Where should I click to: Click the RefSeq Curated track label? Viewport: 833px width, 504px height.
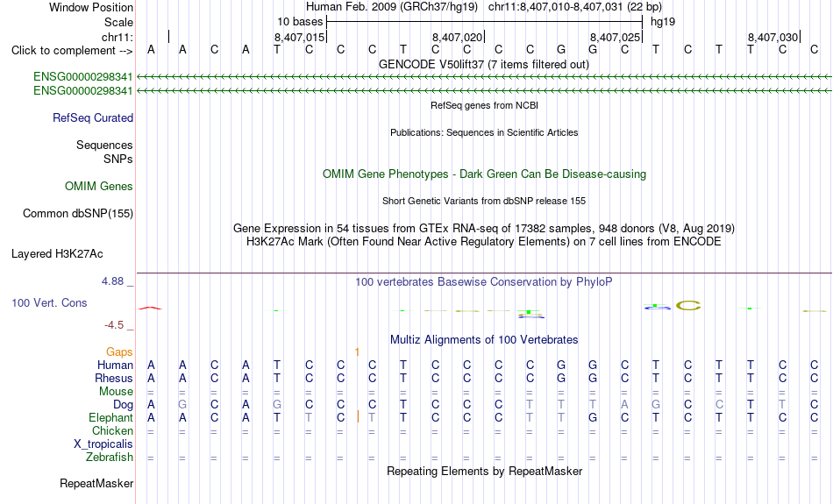point(92,118)
